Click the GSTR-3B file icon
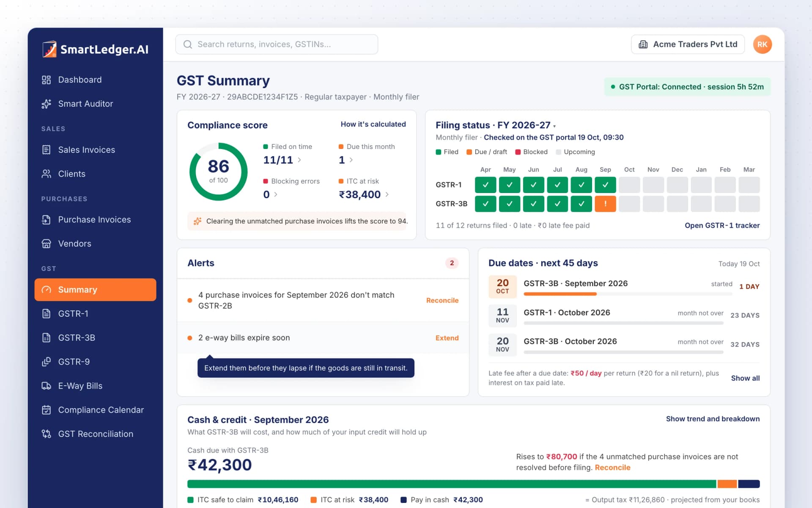The height and width of the screenshot is (508, 812). 47,338
